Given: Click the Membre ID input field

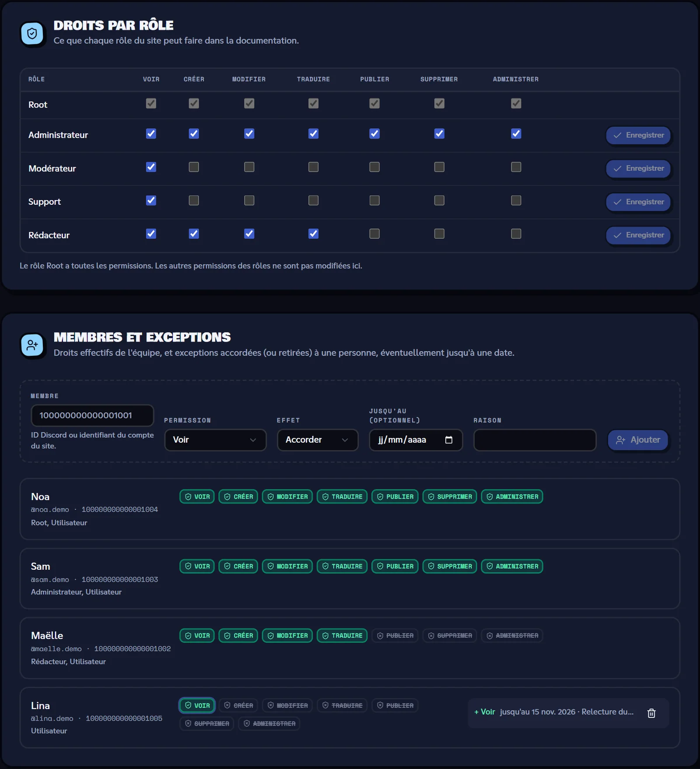Looking at the screenshot, I should click(92, 415).
